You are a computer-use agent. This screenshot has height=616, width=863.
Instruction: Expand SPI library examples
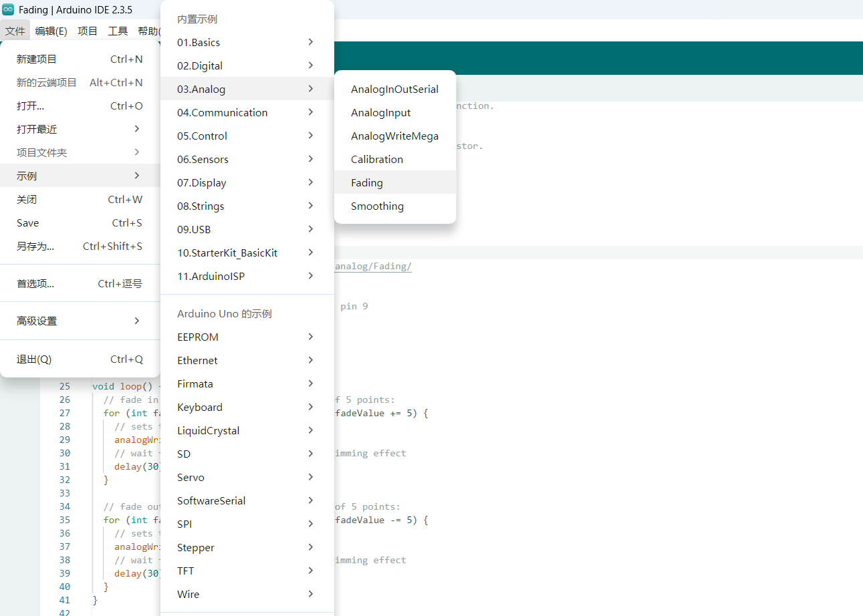247,524
